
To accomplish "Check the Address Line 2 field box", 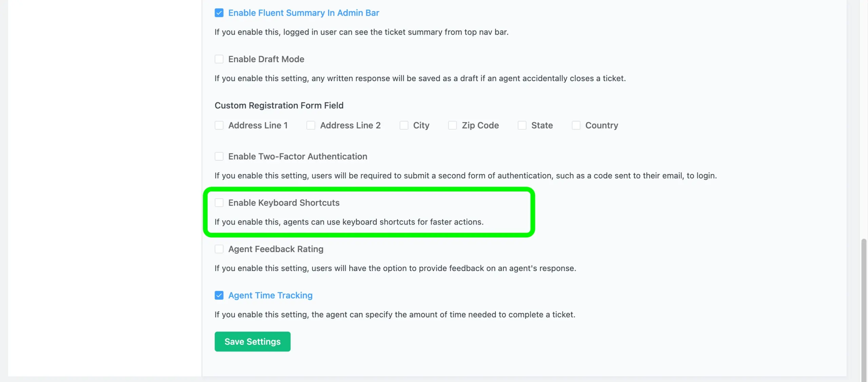I will click(311, 125).
